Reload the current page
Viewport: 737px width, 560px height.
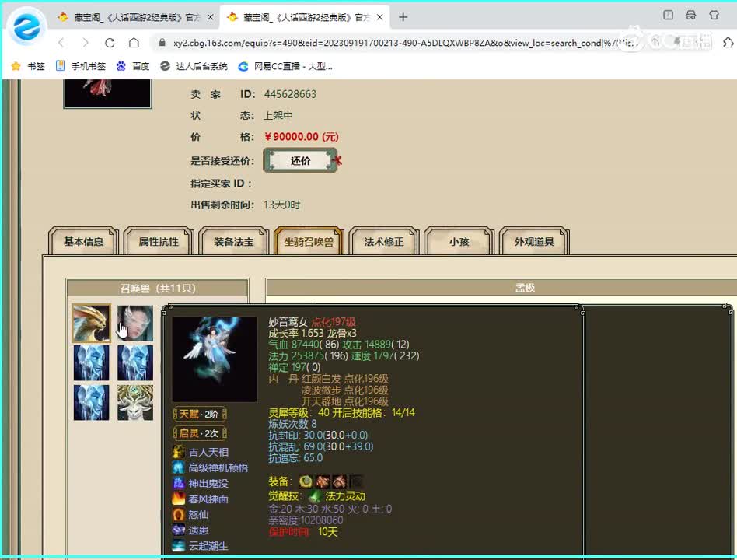tap(110, 43)
